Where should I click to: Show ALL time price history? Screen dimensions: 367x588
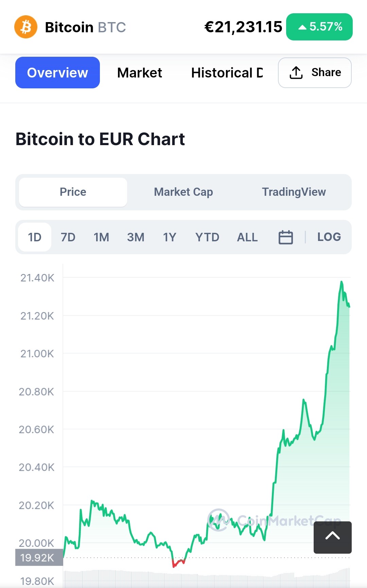(247, 237)
